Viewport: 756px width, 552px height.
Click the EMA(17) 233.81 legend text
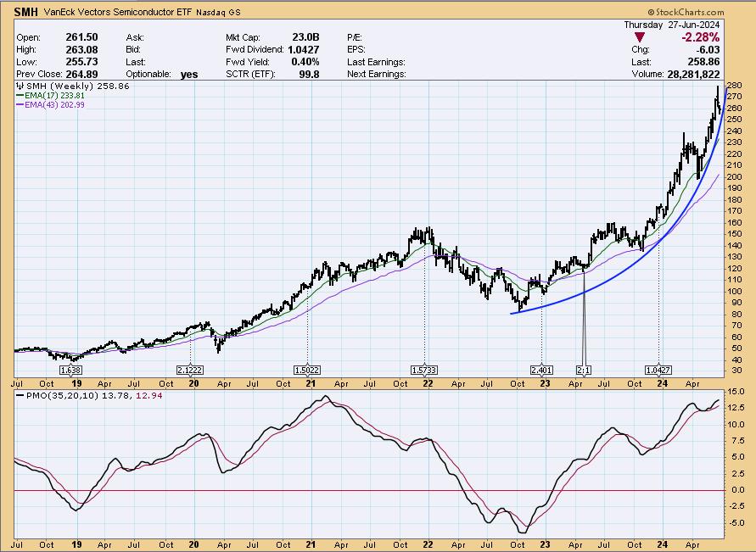tap(54, 95)
